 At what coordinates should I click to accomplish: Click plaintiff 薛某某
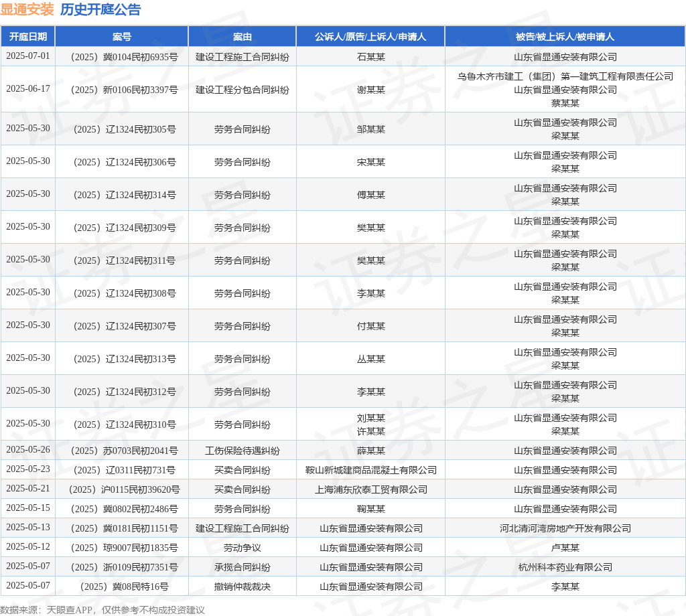coord(371,451)
